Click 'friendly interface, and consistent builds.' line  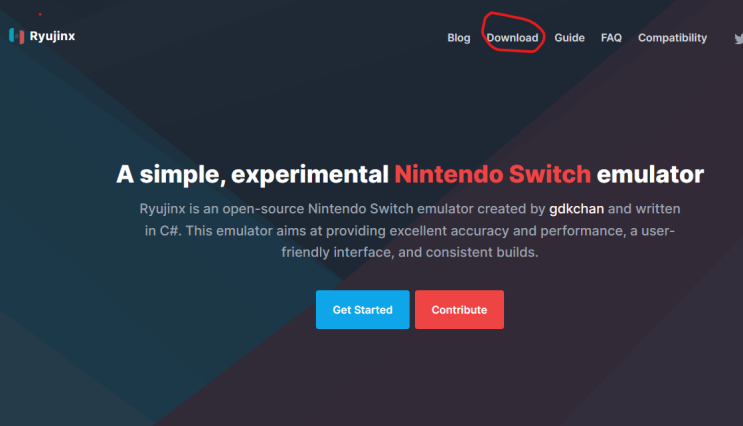coord(410,252)
